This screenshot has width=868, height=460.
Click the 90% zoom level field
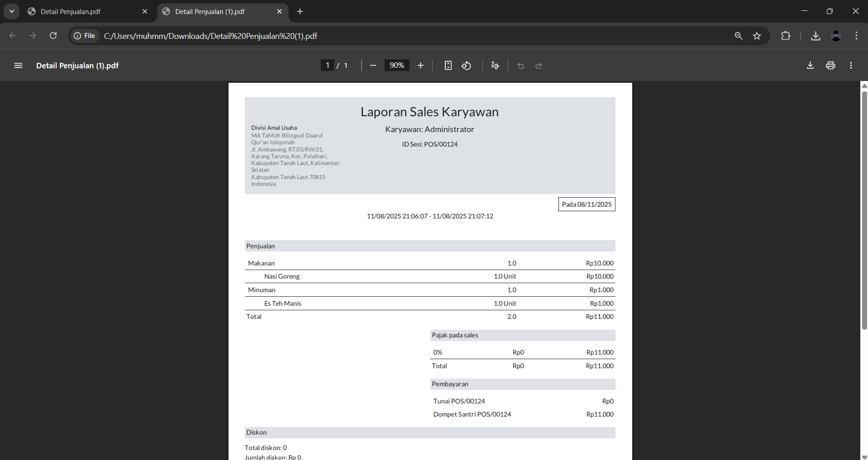pos(397,66)
